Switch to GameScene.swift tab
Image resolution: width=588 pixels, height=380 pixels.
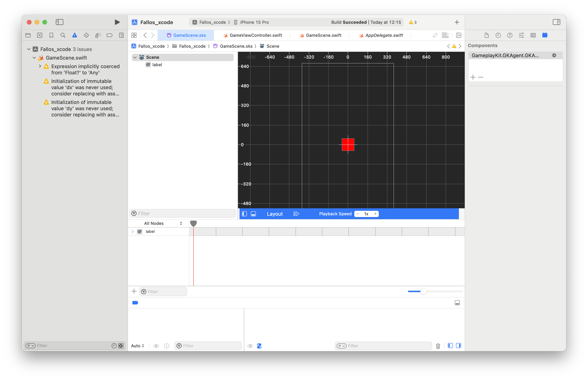coord(320,35)
